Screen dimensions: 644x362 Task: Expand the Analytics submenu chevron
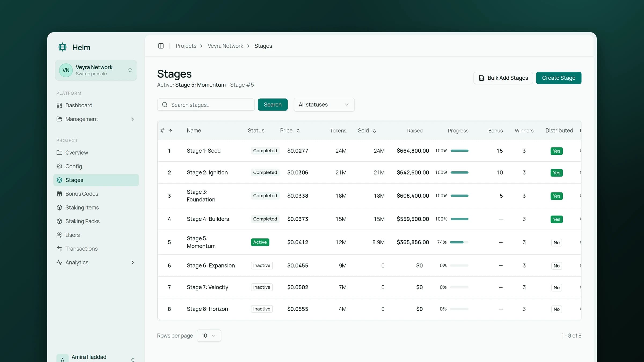pos(133,262)
